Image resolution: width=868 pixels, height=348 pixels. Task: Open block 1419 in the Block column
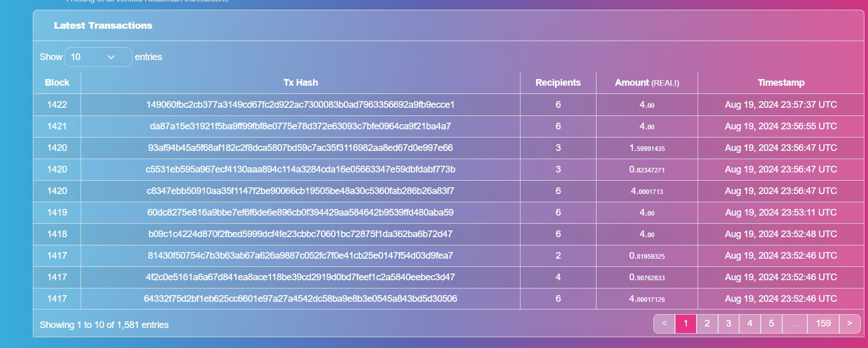tap(57, 212)
